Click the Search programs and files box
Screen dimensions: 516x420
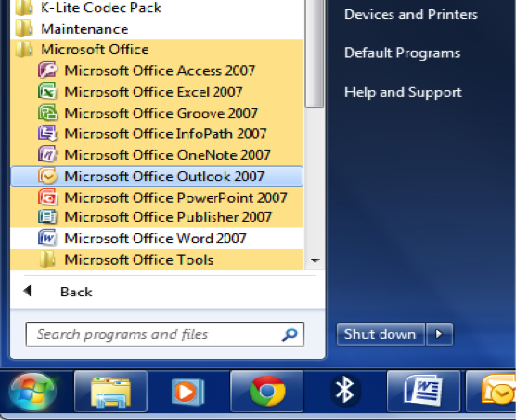point(164,334)
